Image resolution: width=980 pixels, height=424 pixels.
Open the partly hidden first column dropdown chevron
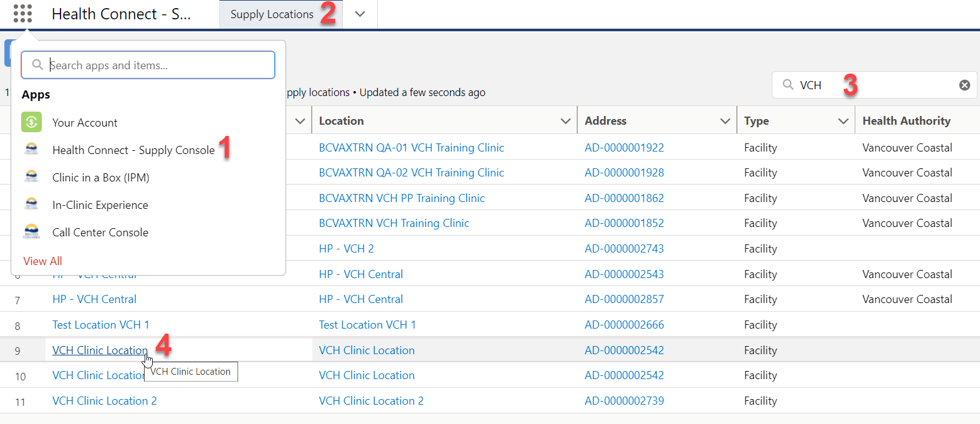pyautogui.click(x=300, y=121)
